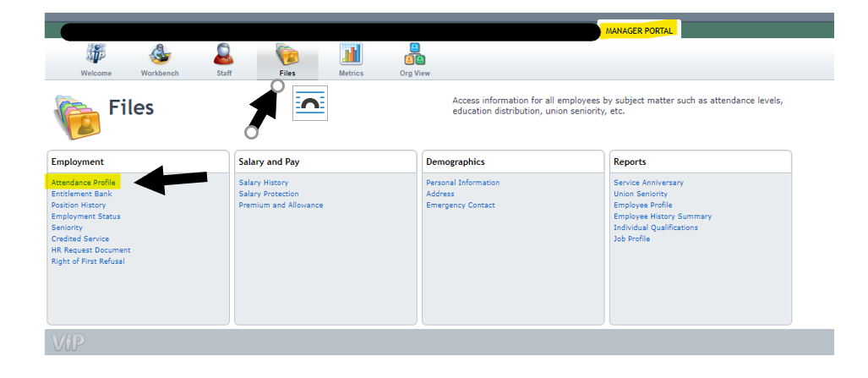Open the Metrics bar chart icon
The image size is (868, 378).
pos(351,55)
